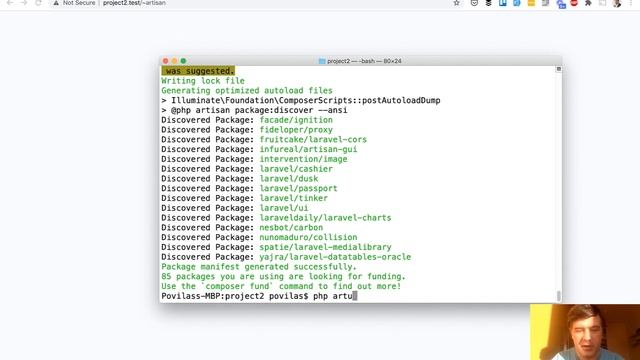
Task: Open the Buffer layered-stack extension icon
Action: 488,3
